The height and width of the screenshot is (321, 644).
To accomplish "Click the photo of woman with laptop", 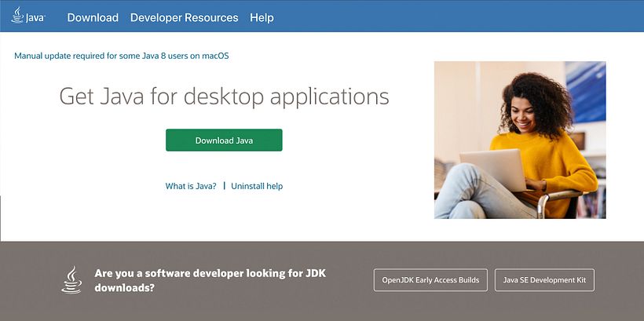I will coord(520,140).
